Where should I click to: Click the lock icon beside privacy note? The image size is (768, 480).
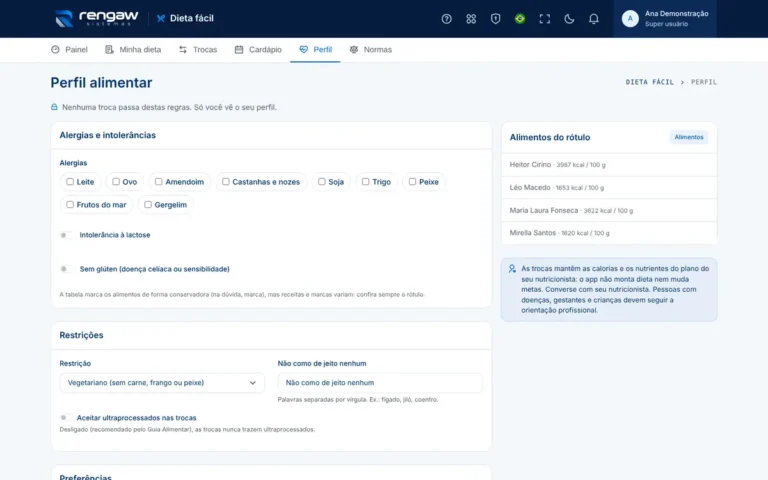(54, 107)
